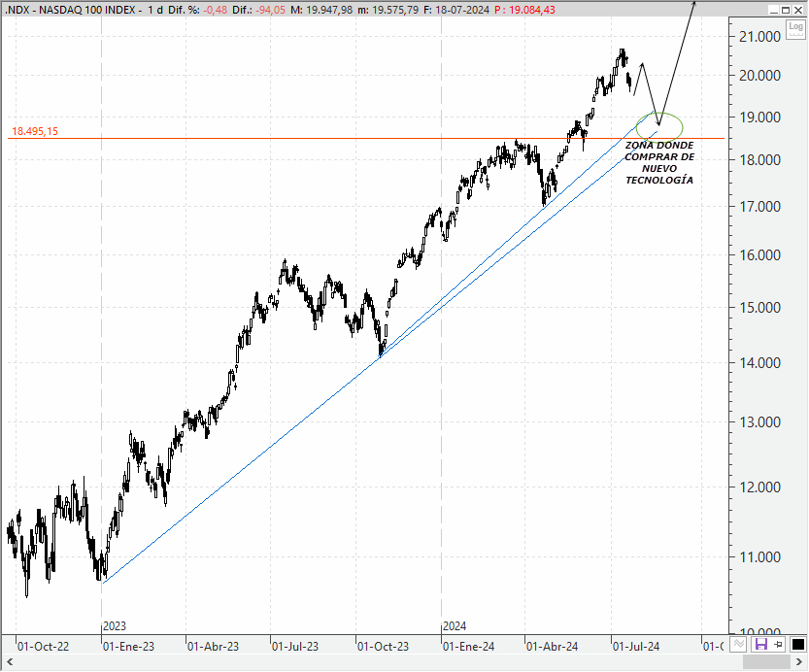Click the Dif. -94,05 value
The image size is (809, 672).
[x=270, y=10]
